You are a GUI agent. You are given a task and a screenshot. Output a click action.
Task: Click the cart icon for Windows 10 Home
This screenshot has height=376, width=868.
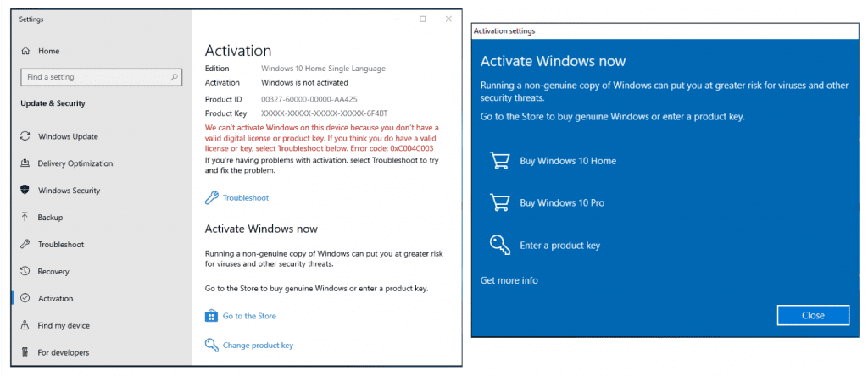click(499, 161)
